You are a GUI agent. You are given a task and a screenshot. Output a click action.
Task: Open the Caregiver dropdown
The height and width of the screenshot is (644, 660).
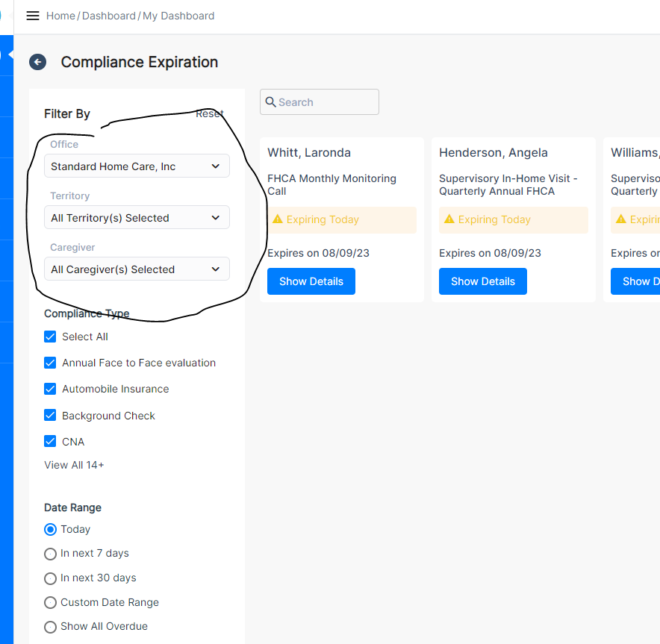click(137, 269)
